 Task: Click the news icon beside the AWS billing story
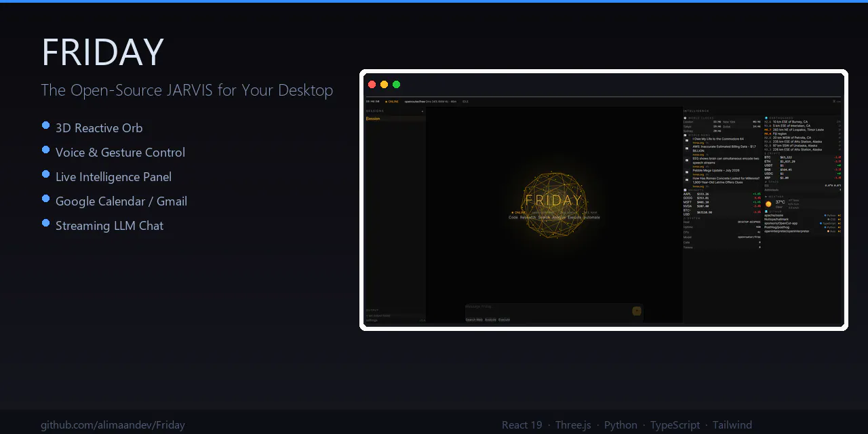pyautogui.click(x=687, y=149)
